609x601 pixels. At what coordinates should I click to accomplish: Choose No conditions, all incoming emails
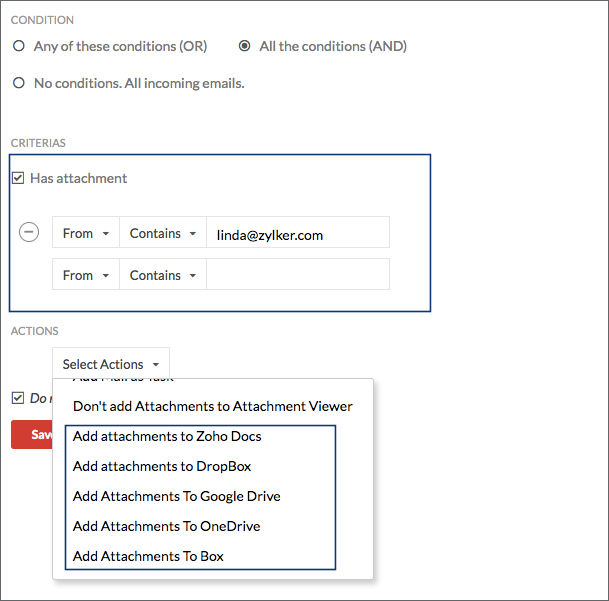coord(19,83)
